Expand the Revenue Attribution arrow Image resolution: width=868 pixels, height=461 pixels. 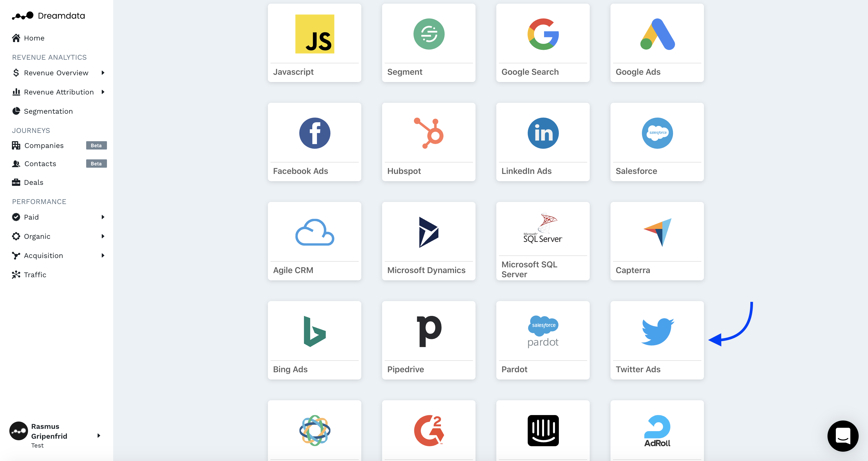[x=103, y=92]
